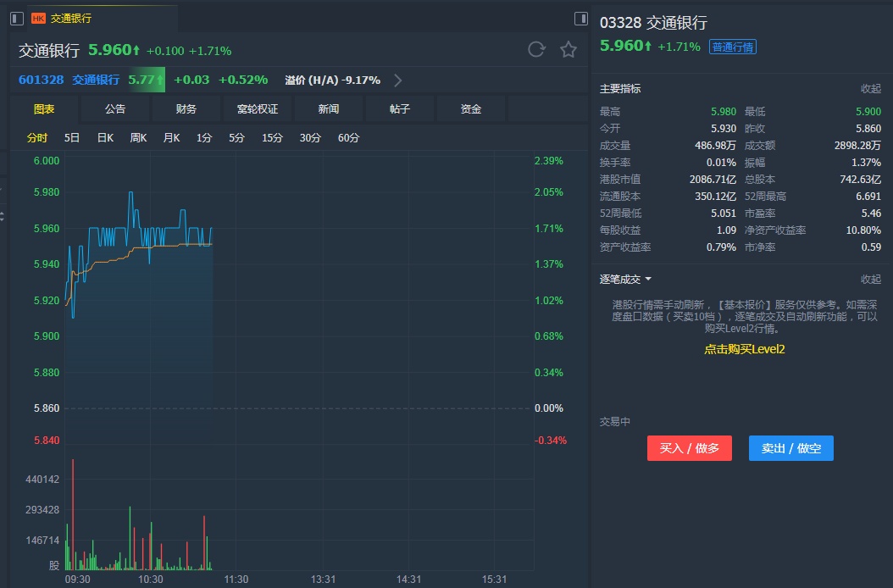Select the 1分 chart period

[x=204, y=138]
